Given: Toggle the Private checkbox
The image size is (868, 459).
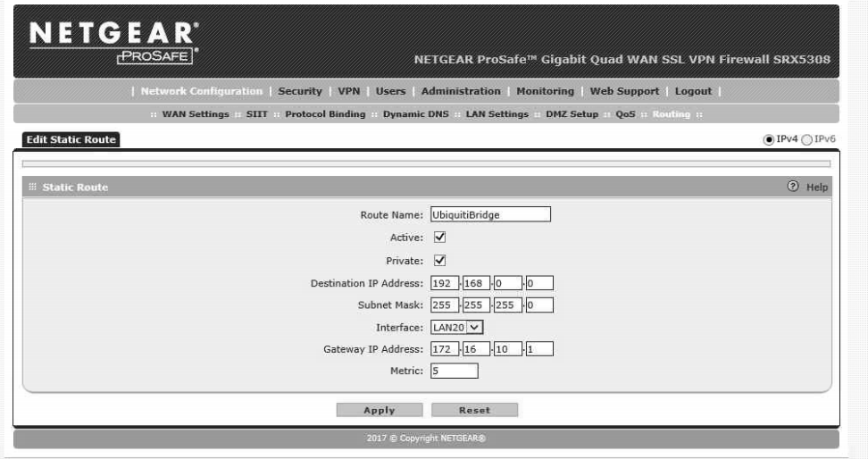Looking at the screenshot, I should [x=439, y=260].
